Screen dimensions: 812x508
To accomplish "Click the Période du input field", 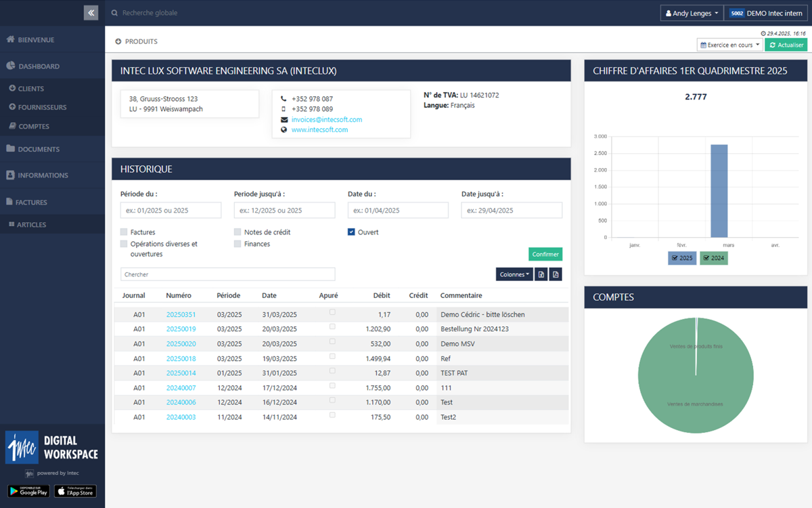I will pos(171,210).
